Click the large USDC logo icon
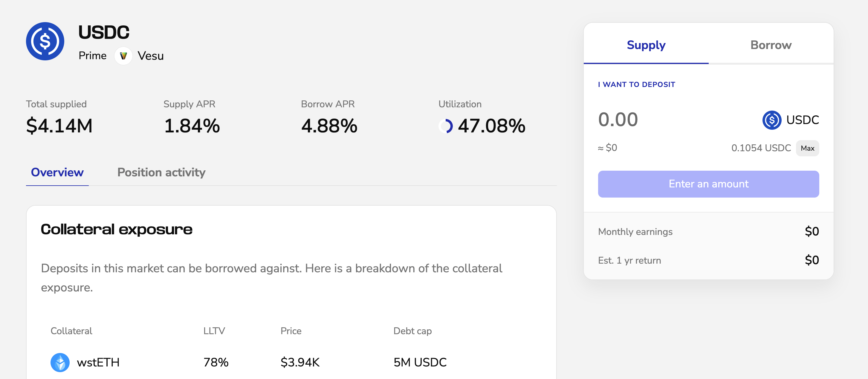868x379 pixels. (x=45, y=42)
